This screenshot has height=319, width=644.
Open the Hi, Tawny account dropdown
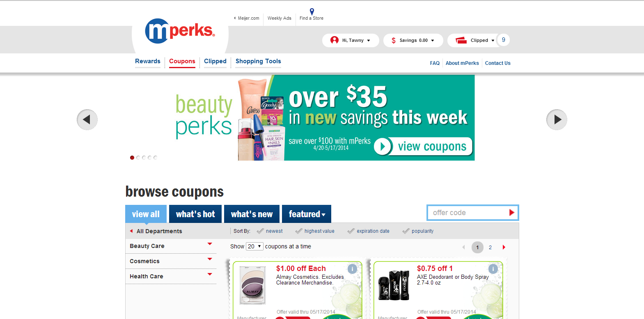point(351,40)
